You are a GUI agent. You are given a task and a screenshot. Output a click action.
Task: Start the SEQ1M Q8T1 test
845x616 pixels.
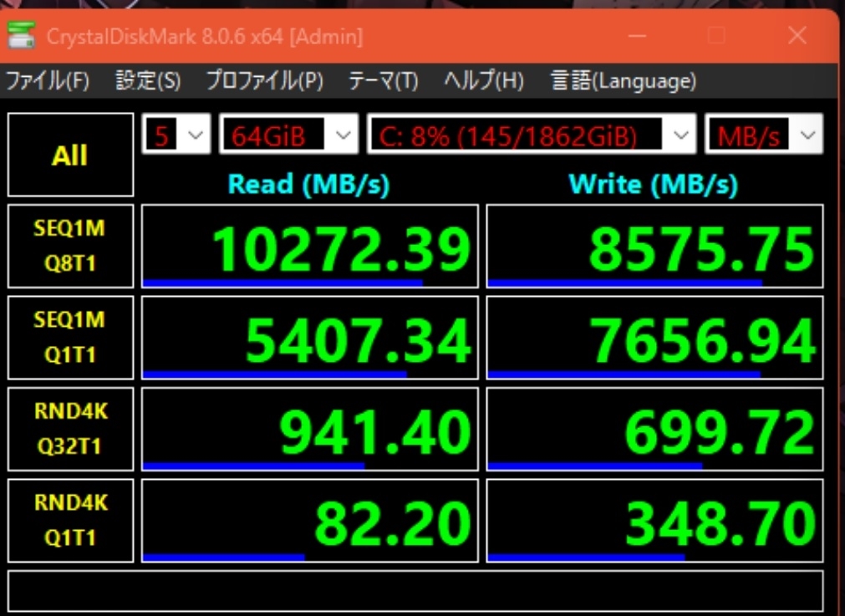pos(70,246)
